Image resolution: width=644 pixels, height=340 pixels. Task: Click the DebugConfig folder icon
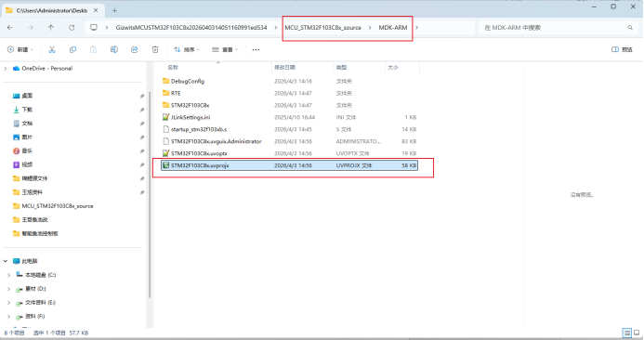click(166, 81)
